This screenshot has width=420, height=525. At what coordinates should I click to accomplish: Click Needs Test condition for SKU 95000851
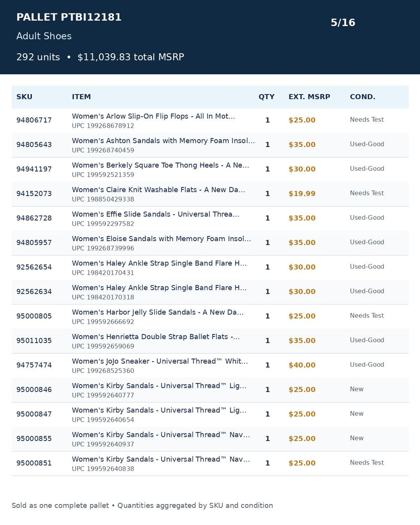[x=367, y=463]
